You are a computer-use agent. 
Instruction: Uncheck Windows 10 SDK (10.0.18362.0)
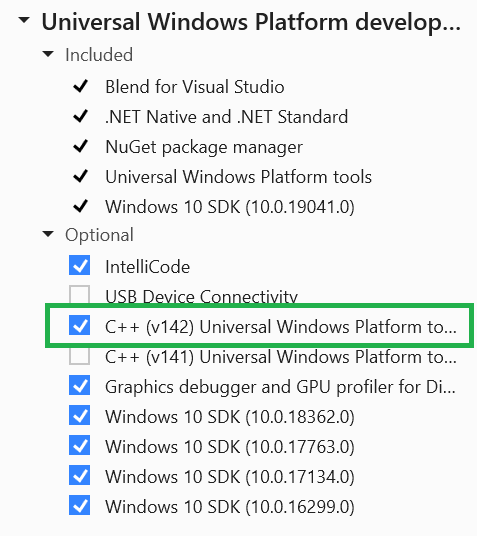coord(79,415)
